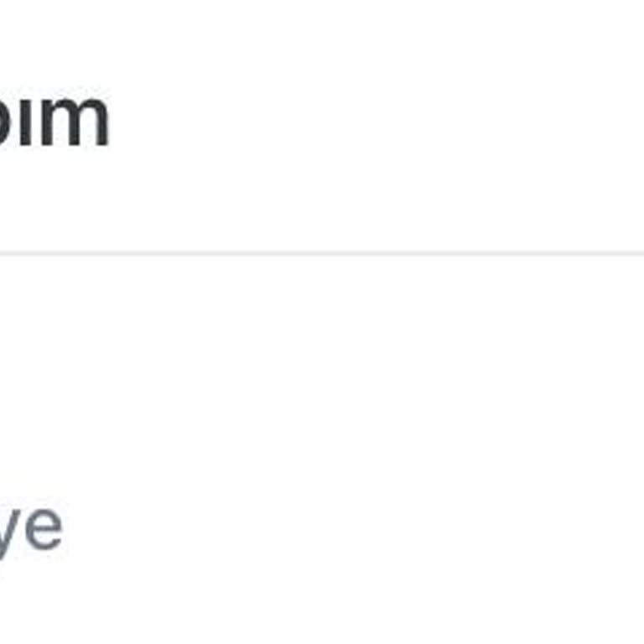Click the horizontal divider line below the heading

point(322,253)
